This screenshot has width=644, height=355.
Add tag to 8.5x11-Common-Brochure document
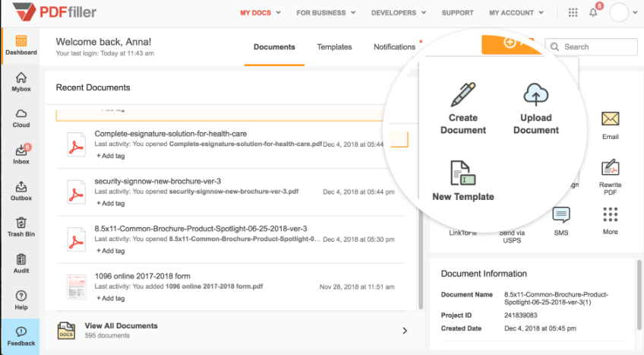110,251
